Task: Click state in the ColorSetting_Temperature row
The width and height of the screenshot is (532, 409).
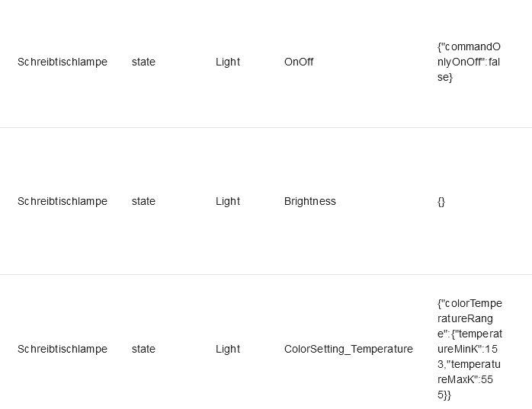Action: click(143, 349)
